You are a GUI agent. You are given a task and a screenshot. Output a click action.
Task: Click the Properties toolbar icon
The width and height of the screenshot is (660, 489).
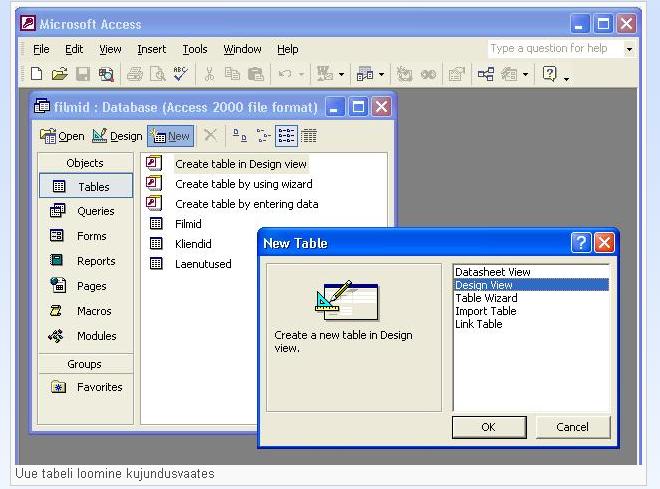[x=457, y=74]
